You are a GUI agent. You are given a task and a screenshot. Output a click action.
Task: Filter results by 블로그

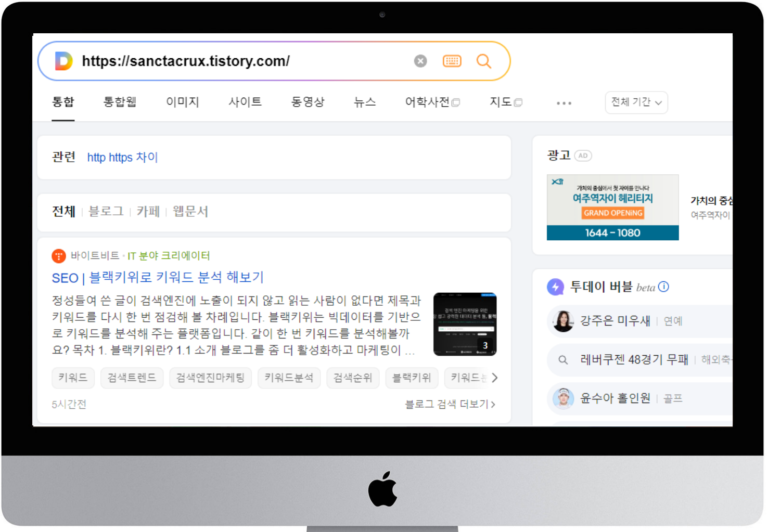coord(106,211)
